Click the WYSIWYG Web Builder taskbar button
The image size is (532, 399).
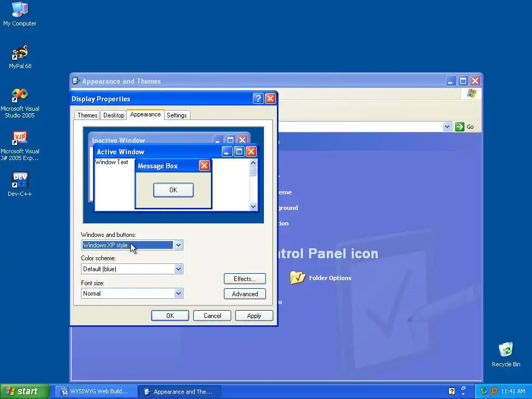[x=96, y=391]
